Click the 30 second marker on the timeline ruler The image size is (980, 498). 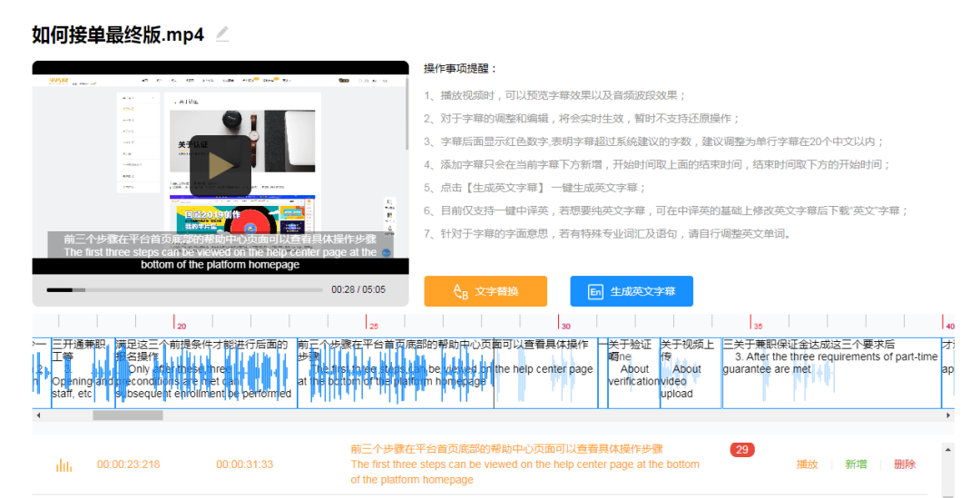tap(563, 325)
